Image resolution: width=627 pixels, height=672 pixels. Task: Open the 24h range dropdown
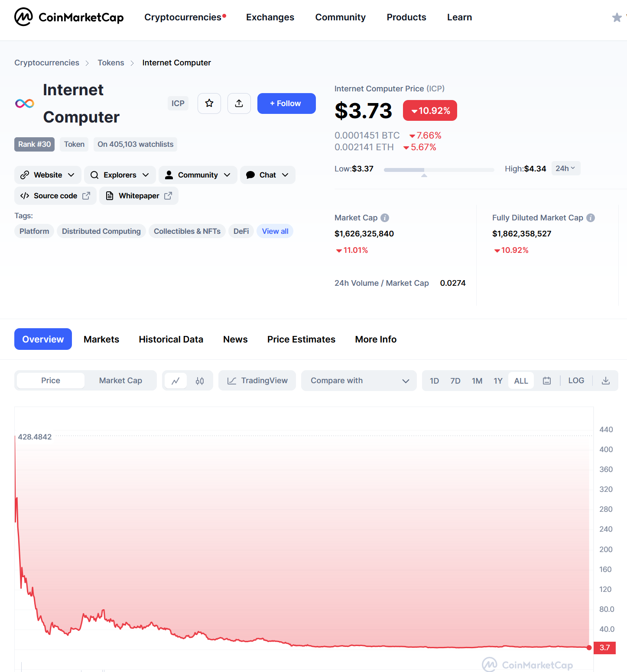(x=565, y=168)
